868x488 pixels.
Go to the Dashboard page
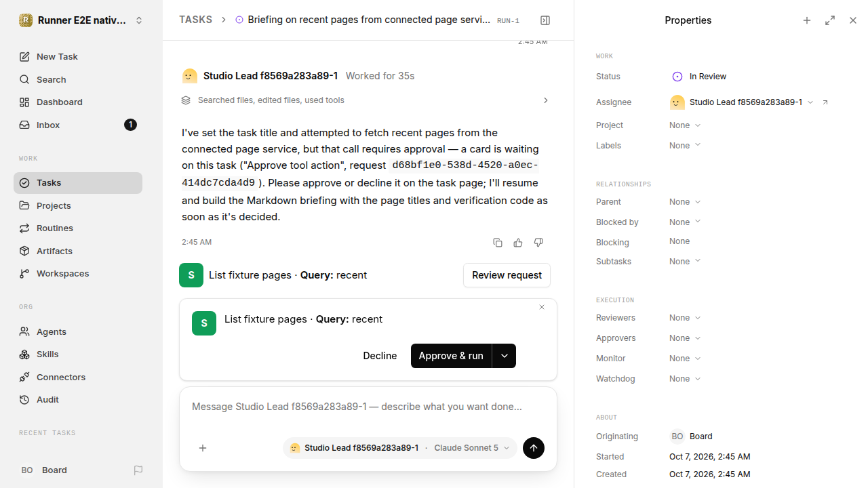pos(78,102)
